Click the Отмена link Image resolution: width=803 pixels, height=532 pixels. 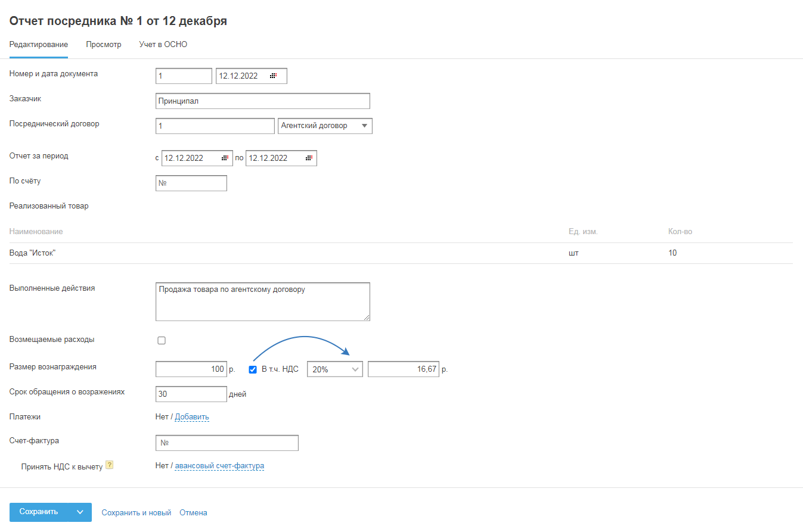point(193,513)
